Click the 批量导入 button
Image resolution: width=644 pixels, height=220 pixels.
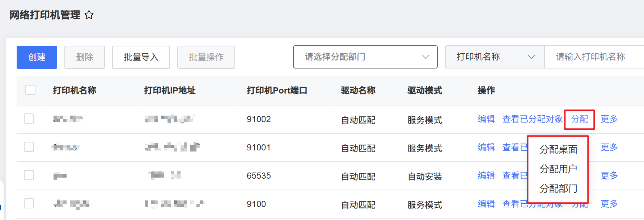[141, 57]
